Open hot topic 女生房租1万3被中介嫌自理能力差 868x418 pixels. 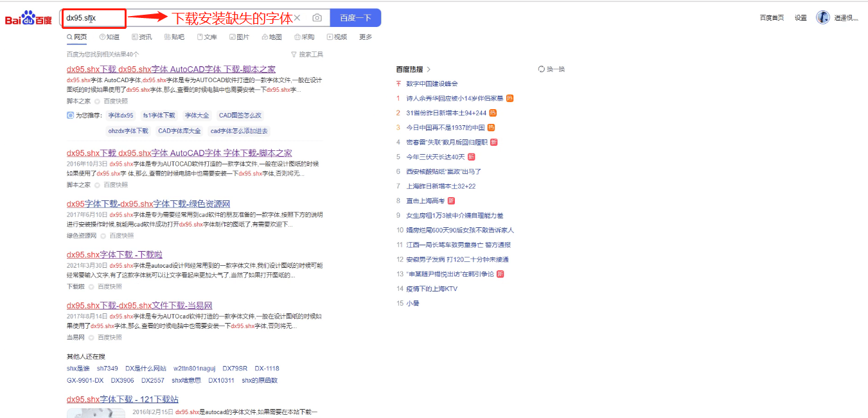(x=455, y=216)
